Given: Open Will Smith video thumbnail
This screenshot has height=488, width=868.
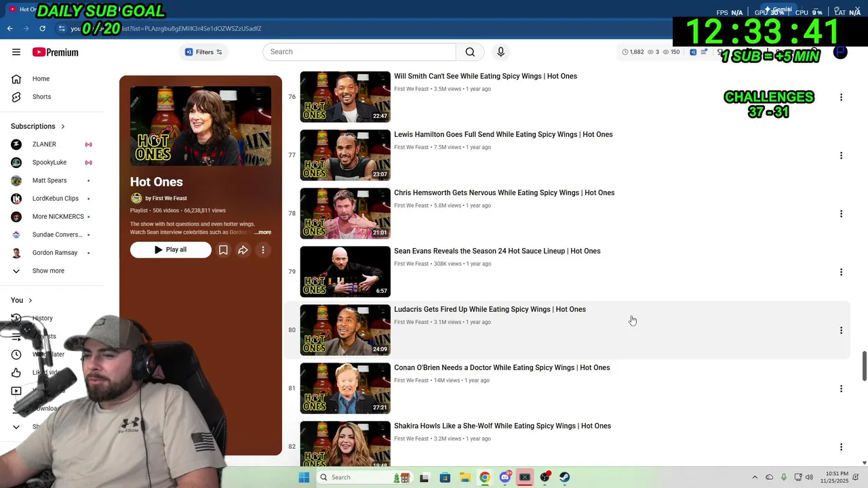Looking at the screenshot, I should point(345,97).
